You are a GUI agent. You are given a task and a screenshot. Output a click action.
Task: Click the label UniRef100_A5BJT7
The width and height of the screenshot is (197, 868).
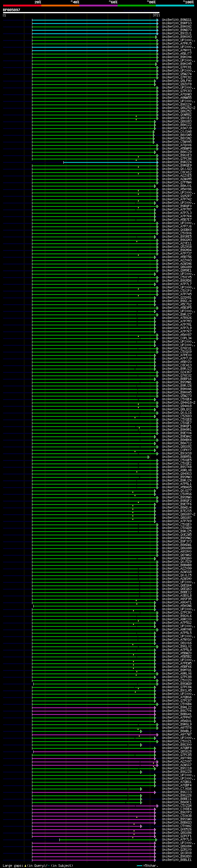click(x=176, y=54)
